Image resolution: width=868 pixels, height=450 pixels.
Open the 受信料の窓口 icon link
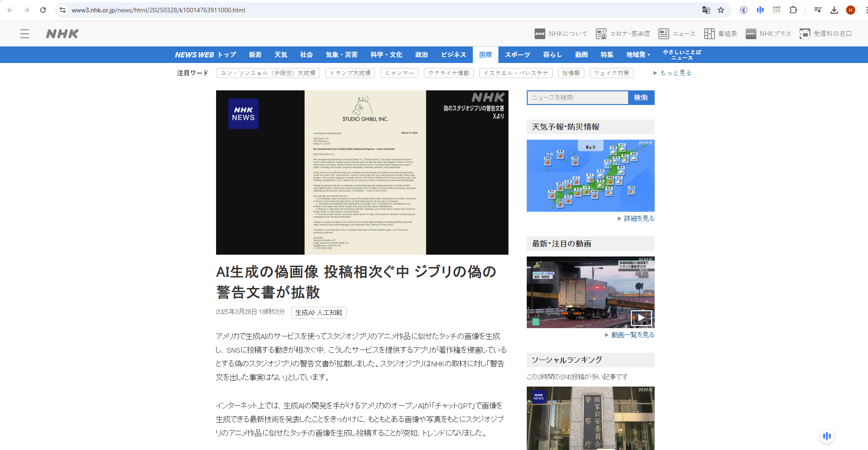[x=804, y=34]
